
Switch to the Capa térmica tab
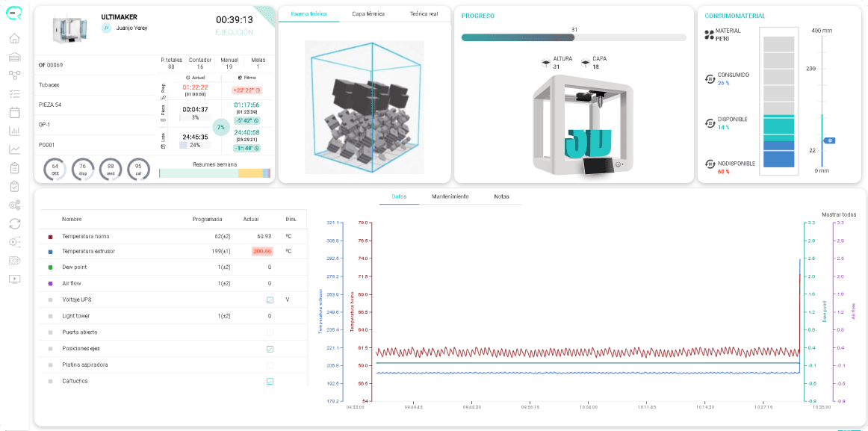(x=368, y=14)
